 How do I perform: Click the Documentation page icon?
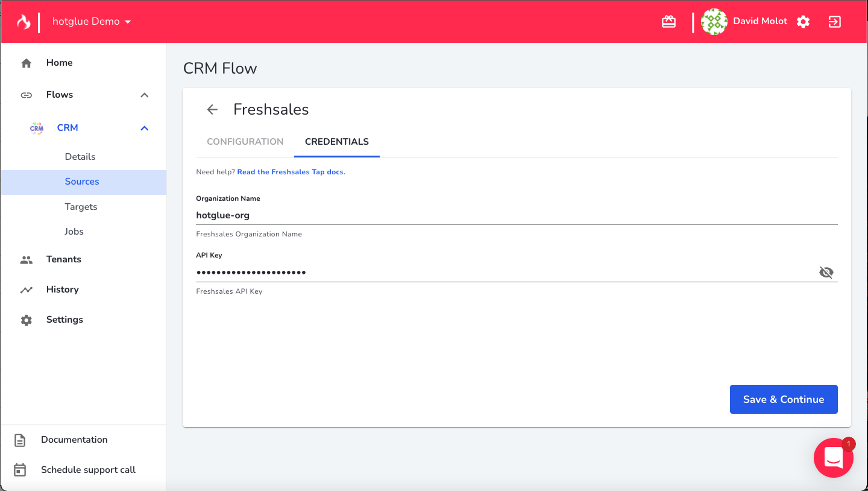[20, 440]
